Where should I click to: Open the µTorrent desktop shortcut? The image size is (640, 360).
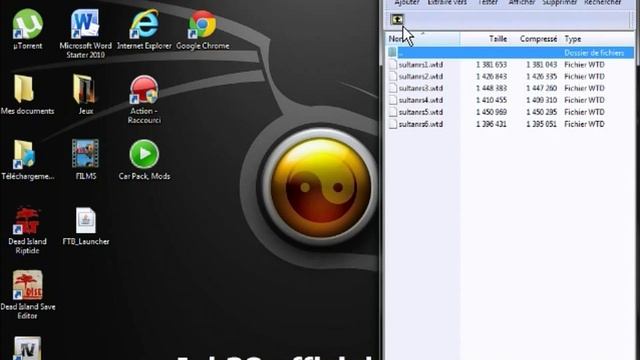tap(27, 29)
